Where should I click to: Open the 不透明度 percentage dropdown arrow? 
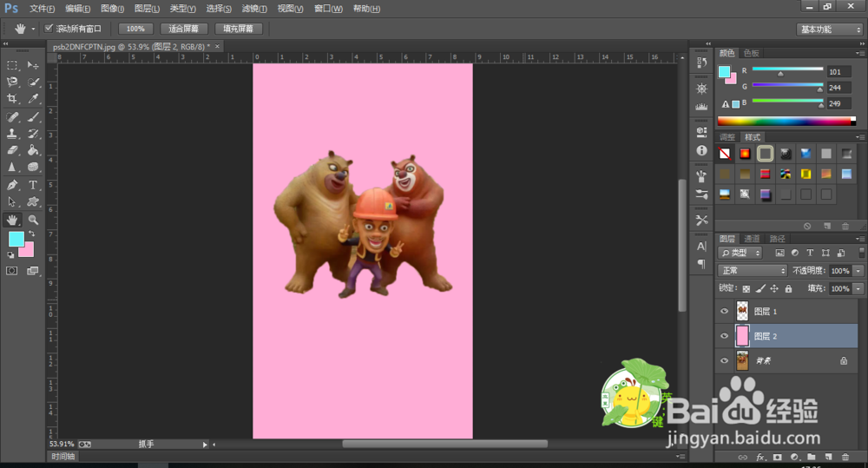(x=858, y=270)
